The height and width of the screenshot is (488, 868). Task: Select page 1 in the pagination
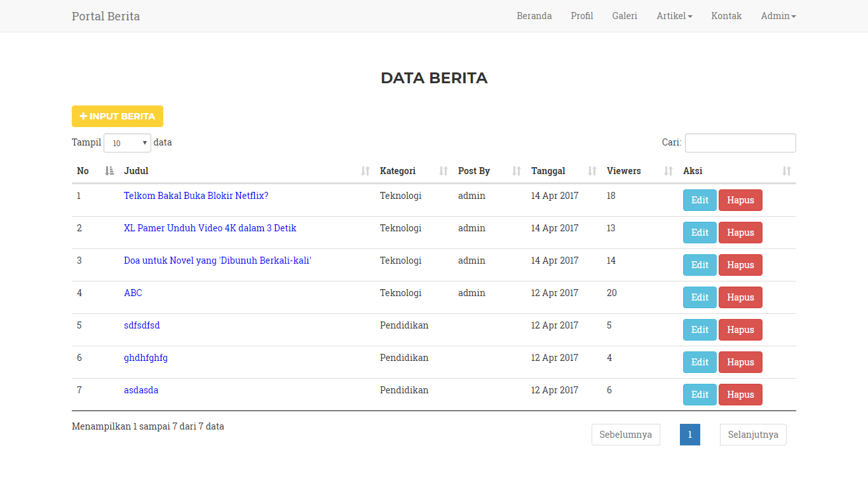coord(689,435)
